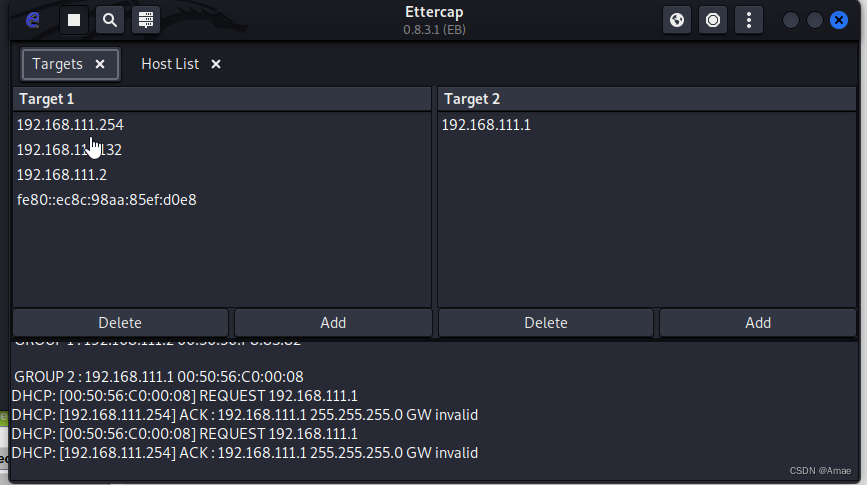Add a host to Target 2
Screen dimensions: 867x485
pyautogui.click(x=758, y=322)
